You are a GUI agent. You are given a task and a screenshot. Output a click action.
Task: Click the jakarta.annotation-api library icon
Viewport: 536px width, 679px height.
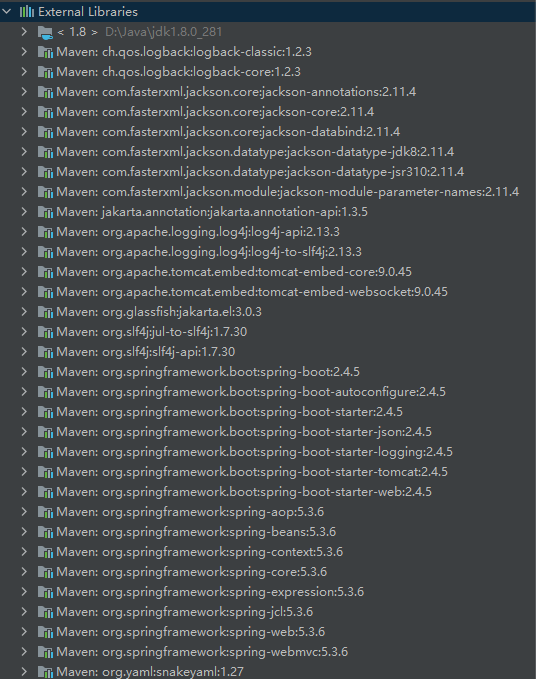(x=45, y=212)
